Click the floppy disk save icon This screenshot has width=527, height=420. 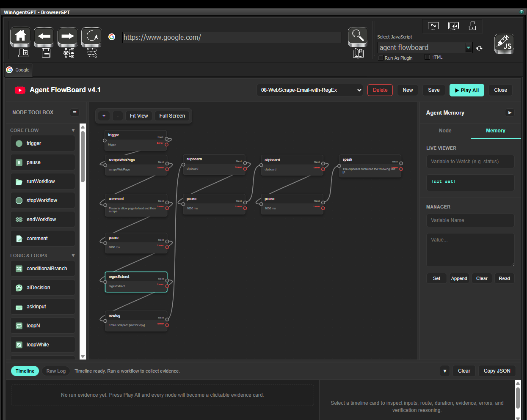[x=46, y=53]
